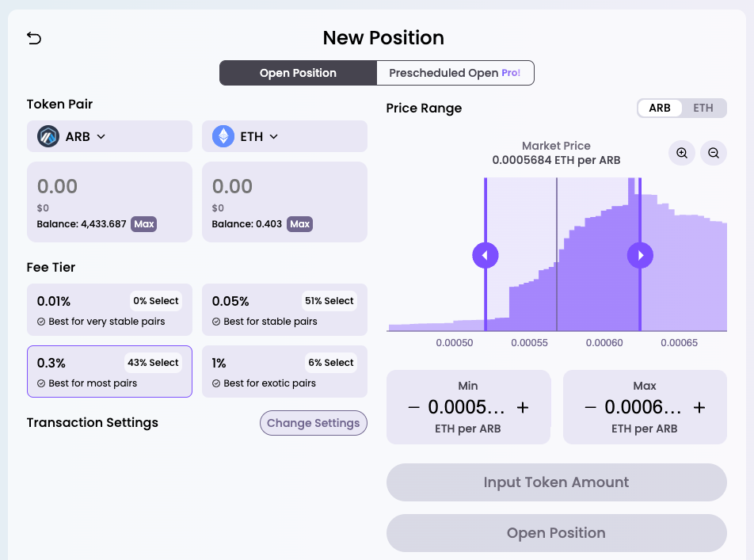
Task: Click the left range handle arrow
Action: point(486,255)
